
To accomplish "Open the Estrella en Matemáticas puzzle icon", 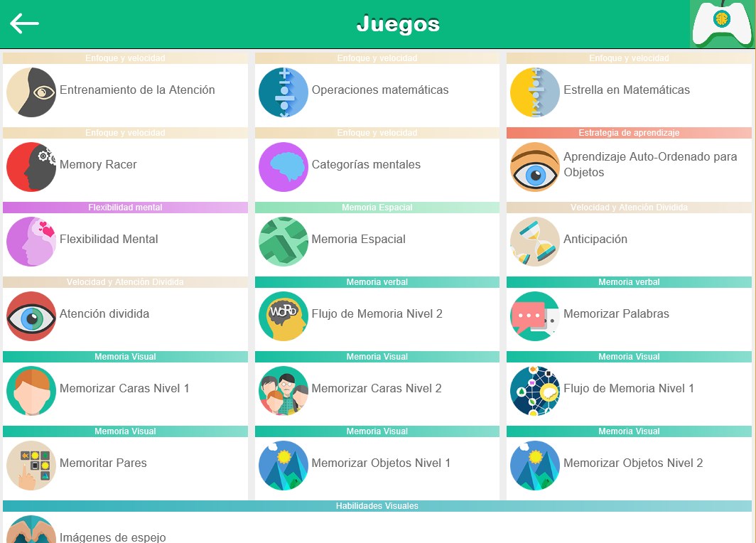I will tap(534, 90).
